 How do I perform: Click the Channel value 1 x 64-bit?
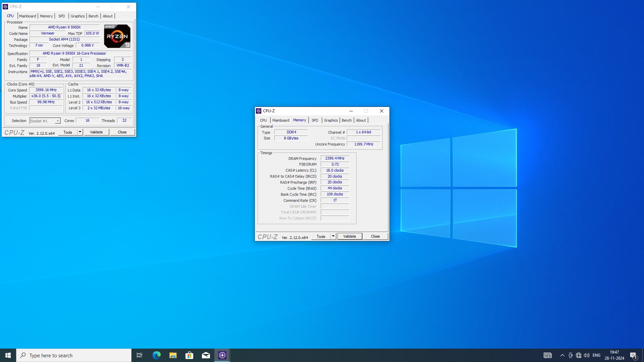click(x=364, y=132)
